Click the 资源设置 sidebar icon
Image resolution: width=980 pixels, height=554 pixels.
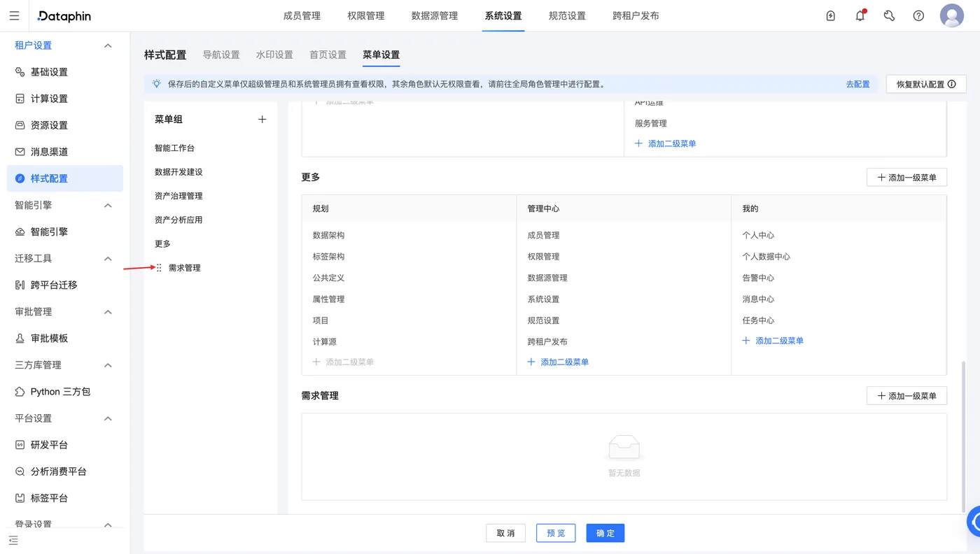(x=20, y=125)
